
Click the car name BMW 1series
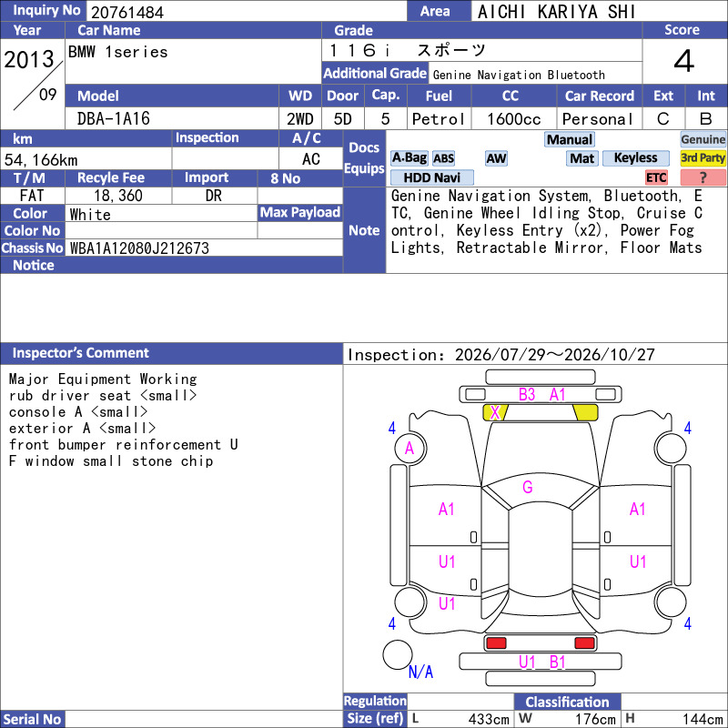pyautogui.click(x=118, y=52)
